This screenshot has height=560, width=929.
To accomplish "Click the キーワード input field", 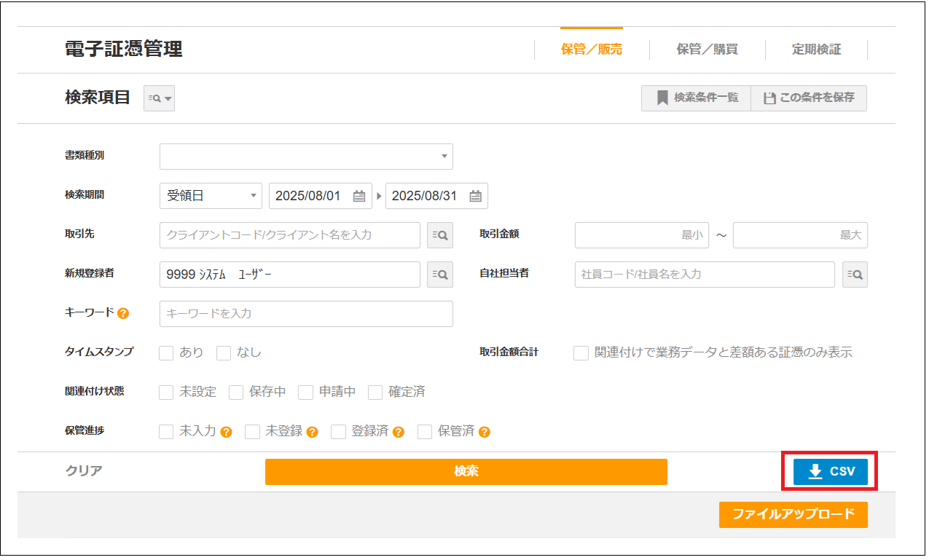I will click(306, 314).
